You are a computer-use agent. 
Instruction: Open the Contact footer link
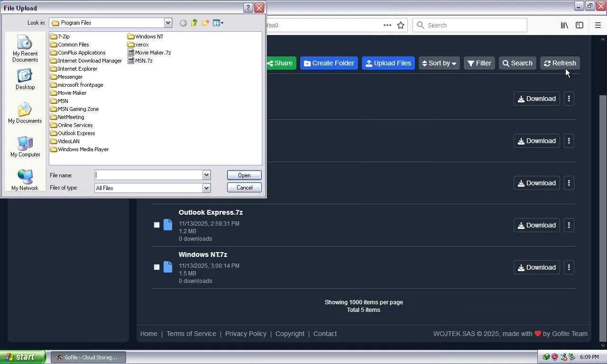click(x=325, y=334)
